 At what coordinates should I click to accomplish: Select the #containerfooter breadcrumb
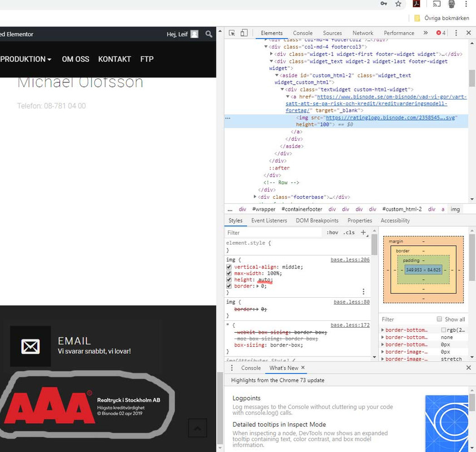point(302,209)
